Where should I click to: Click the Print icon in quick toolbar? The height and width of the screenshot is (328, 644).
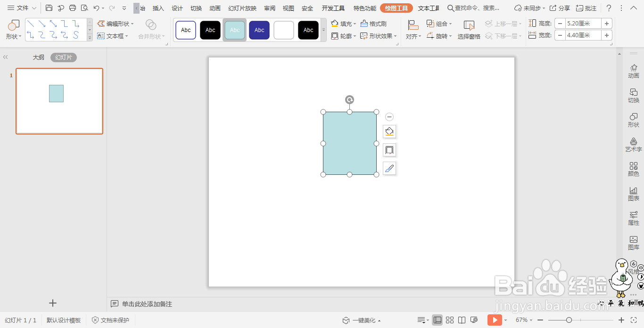[73, 8]
